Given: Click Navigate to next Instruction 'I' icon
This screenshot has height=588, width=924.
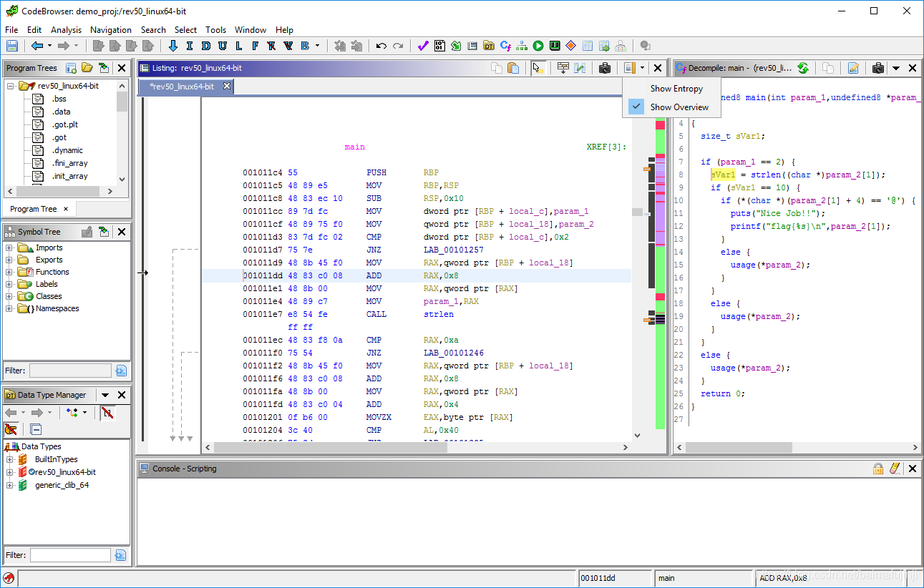Looking at the screenshot, I should tap(189, 46).
